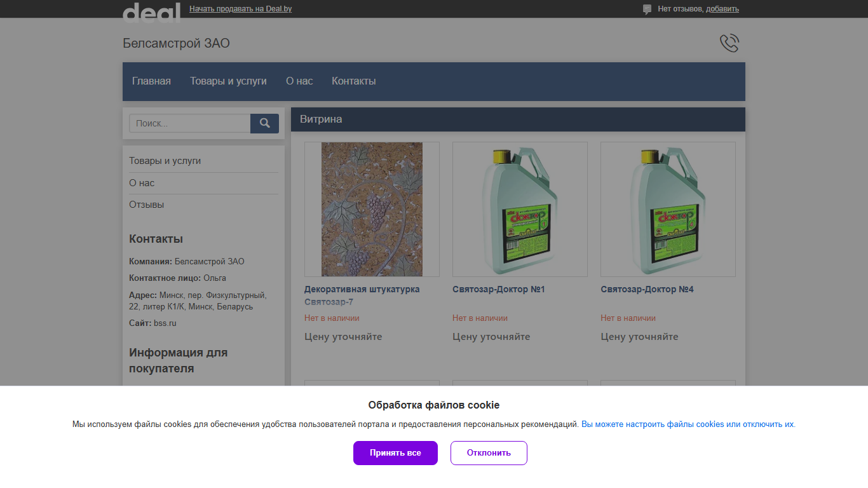
Task: Click Цену уточняйте under Святозар-Доктор №1
Action: (x=491, y=337)
